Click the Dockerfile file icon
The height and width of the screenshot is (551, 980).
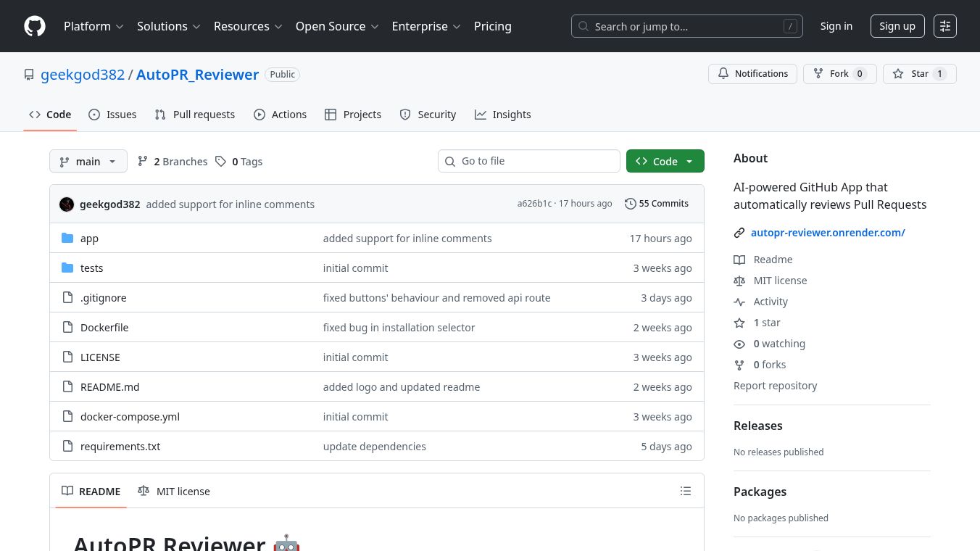click(x=67, y=328)
